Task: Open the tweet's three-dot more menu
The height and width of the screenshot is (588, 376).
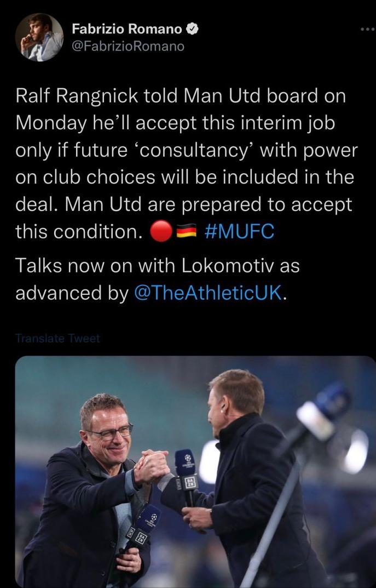Action: pyautogui.click(x=367, y=28)
